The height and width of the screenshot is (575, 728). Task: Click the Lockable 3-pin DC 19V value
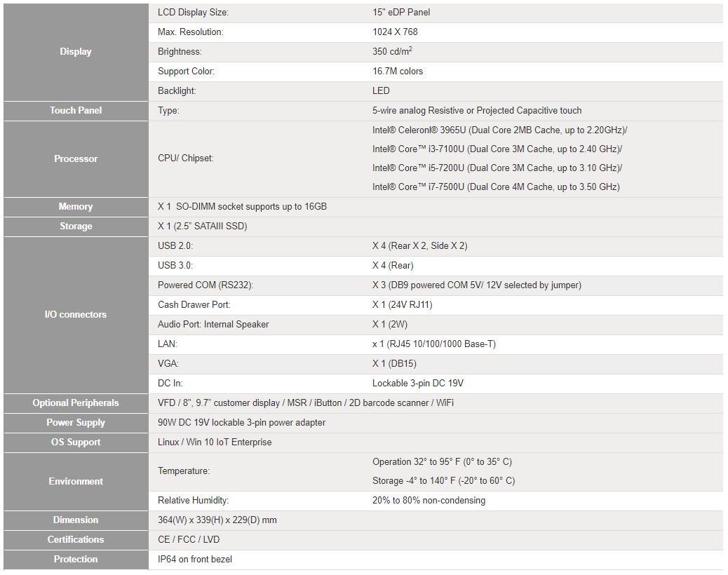point(417,384)
